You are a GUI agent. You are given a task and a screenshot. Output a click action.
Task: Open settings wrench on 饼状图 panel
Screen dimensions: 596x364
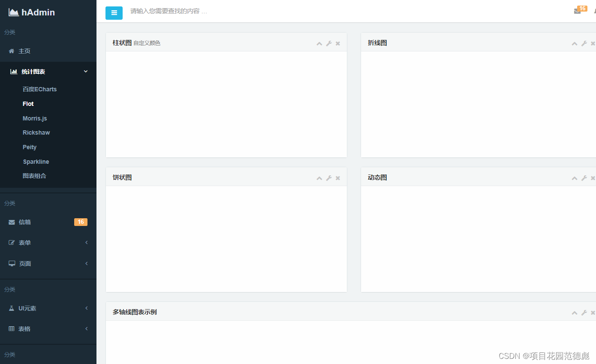(329, 178)
